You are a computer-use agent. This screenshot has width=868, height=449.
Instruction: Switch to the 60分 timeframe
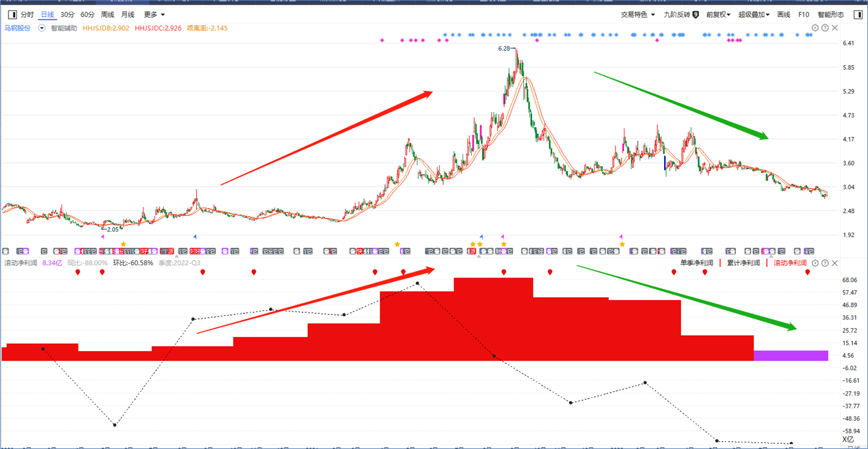pyautogui.click(x=88, y=15)
